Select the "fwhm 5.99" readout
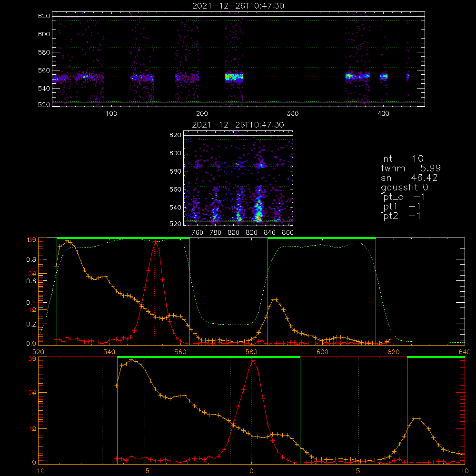Screen dimensions: 476x476 (x=411, y=168)
